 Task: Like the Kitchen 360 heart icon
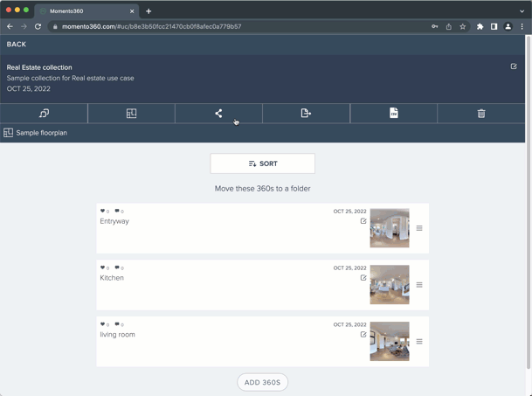pos(102,267)
